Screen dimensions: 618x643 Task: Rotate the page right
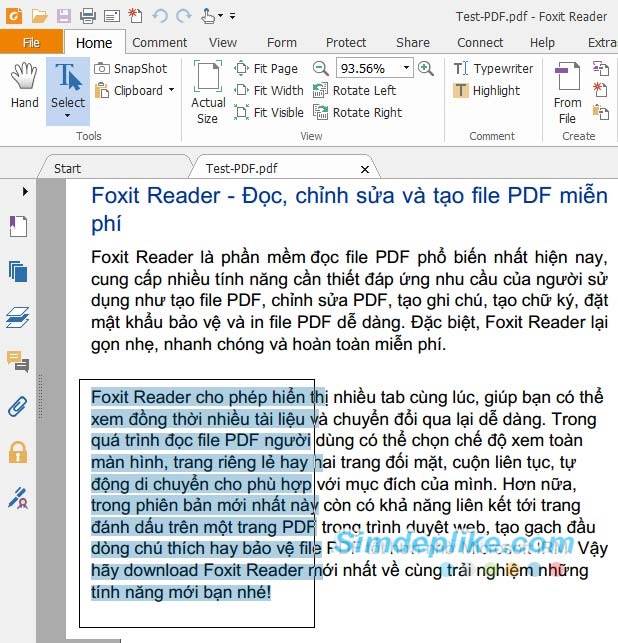tap(358, 112)
